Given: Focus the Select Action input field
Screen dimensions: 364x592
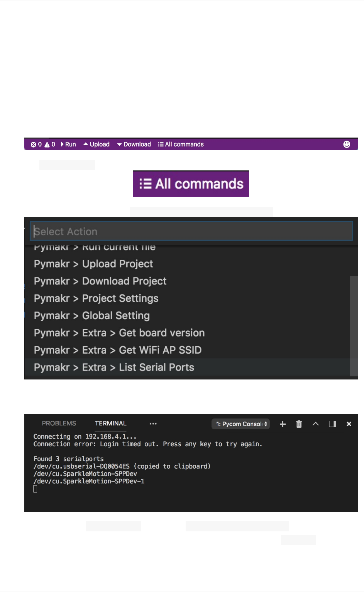Looking at the screenshot, I should [x=191, y=231].
